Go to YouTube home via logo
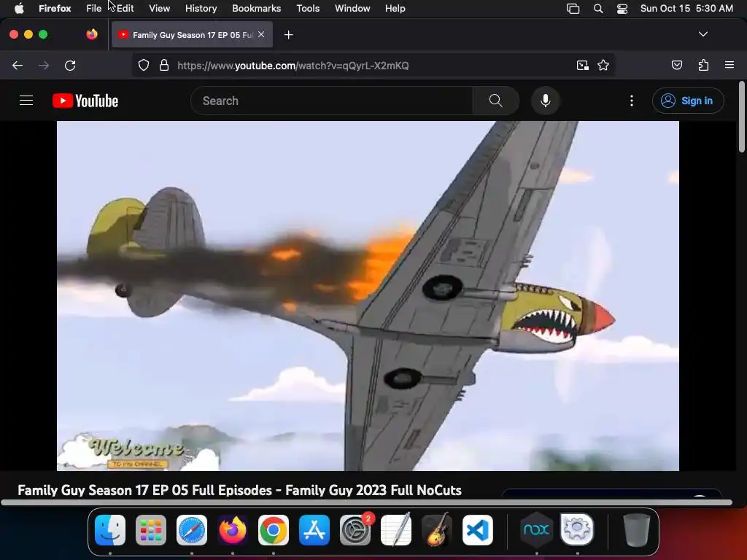The height and width of the screenshot is (560, 747). 85,101
